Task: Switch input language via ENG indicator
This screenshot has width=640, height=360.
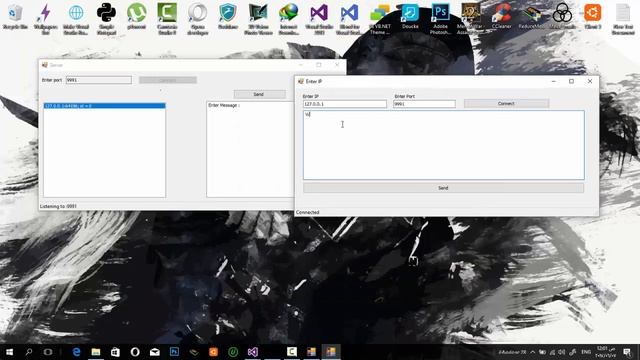Action: click(x=586, y=352)
